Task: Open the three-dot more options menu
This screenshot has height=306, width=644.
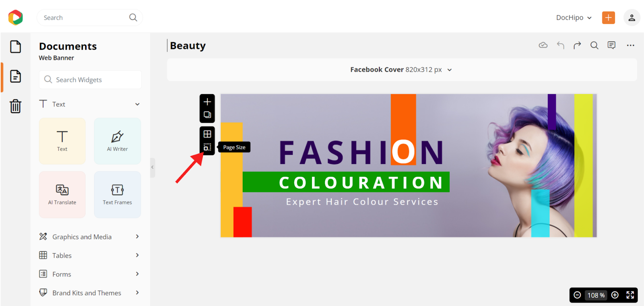Action: coord(630,45)
